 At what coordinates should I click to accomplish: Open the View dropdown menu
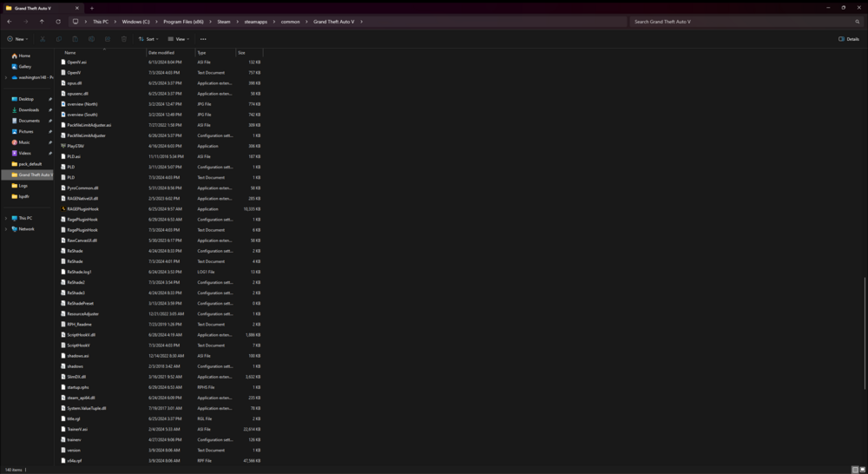point(178,39)
